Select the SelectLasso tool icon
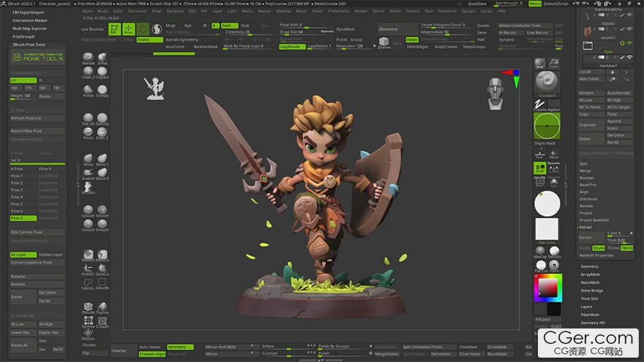This screenshot has height=362, width=644. 88,282
